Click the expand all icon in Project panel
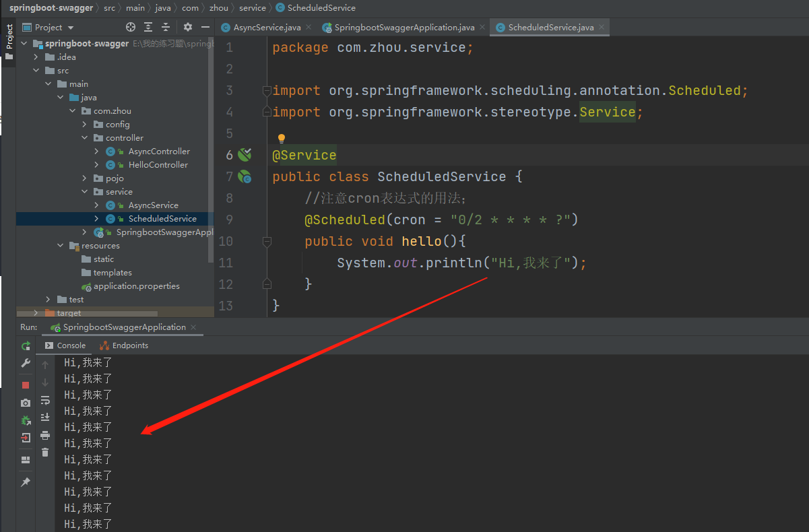This screenshot has width=809, height=532. tap(149, 27)
